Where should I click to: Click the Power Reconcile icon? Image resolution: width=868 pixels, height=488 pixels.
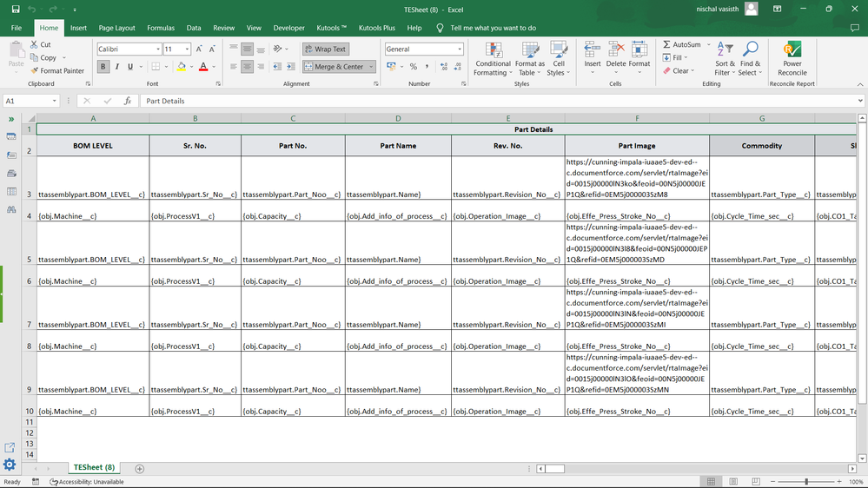[792, 50]
